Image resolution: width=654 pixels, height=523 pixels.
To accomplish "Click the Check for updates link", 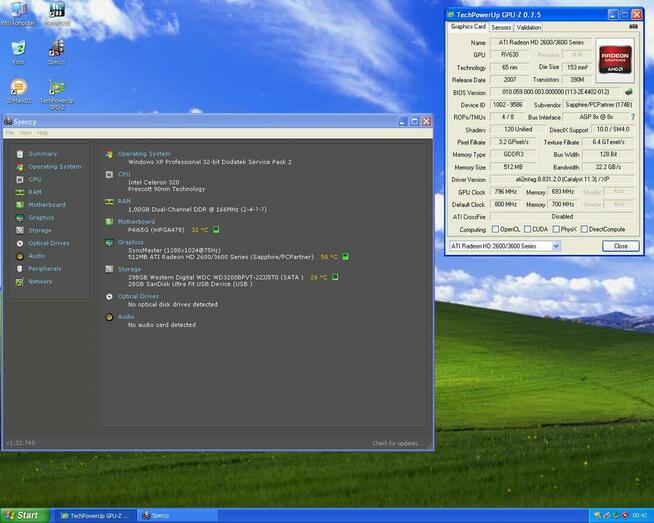I will [x=398, y=443].
